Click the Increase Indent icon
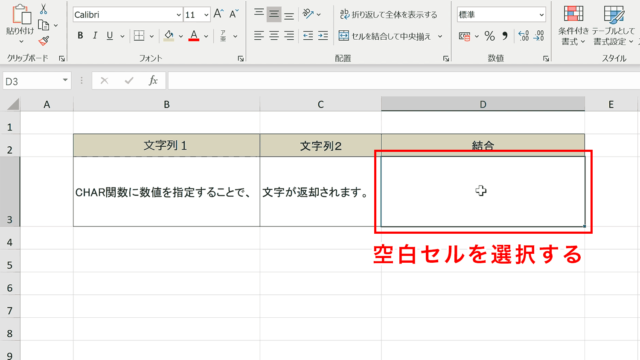640x360 pixels. (323, 36)
